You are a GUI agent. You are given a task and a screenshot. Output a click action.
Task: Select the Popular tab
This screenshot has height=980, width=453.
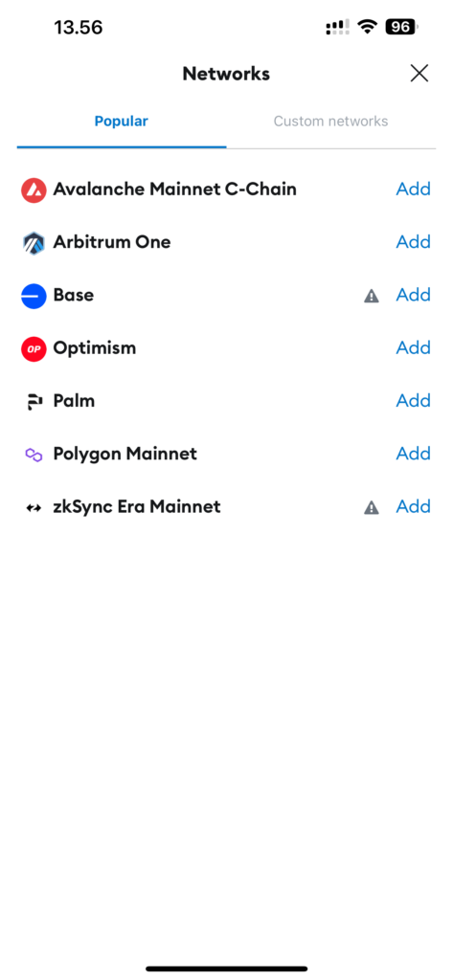click(x=122, y=122)
